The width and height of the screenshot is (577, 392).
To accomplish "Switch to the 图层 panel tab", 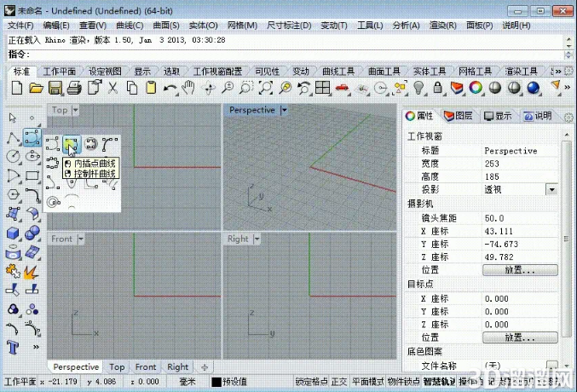I will [x=459, y=116].
